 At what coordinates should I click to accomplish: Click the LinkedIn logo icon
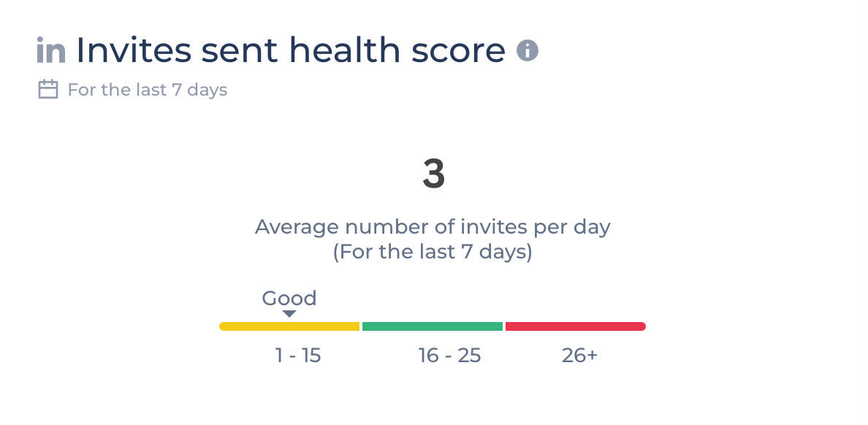pos(51,49)
